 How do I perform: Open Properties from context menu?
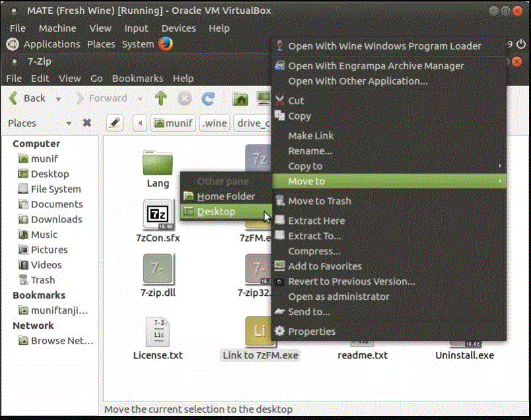tap(389, 332)
